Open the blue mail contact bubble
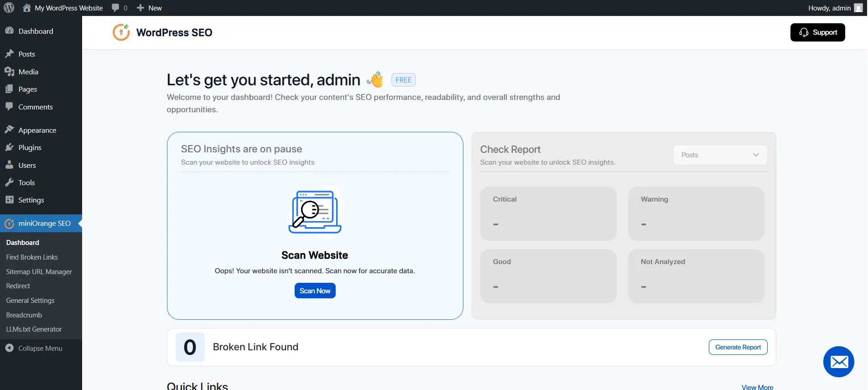The width and height of the screenshot is (868, 390). coord(838,362)
